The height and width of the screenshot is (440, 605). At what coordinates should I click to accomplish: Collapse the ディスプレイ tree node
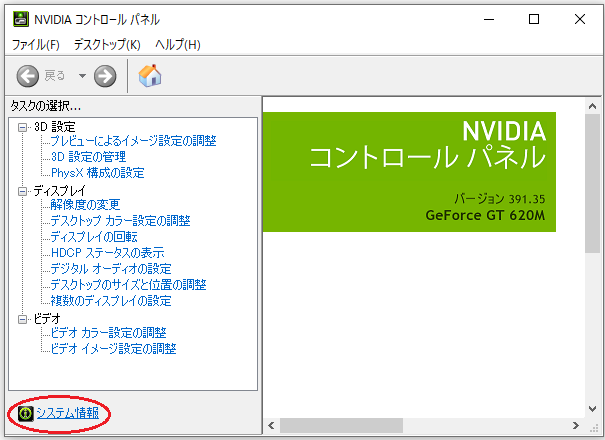[x=22, y=191]
